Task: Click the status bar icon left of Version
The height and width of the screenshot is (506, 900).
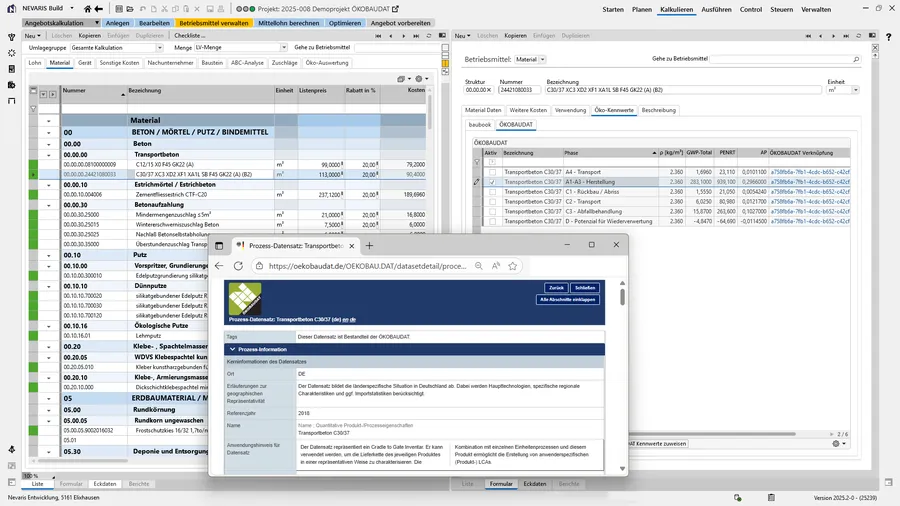Action: pyautogui.click(x=771, y=497)
